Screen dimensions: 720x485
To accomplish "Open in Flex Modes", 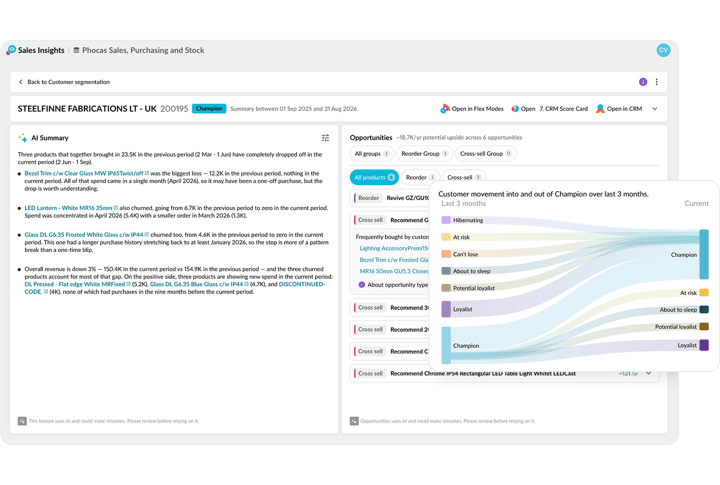I will [472, 109].
